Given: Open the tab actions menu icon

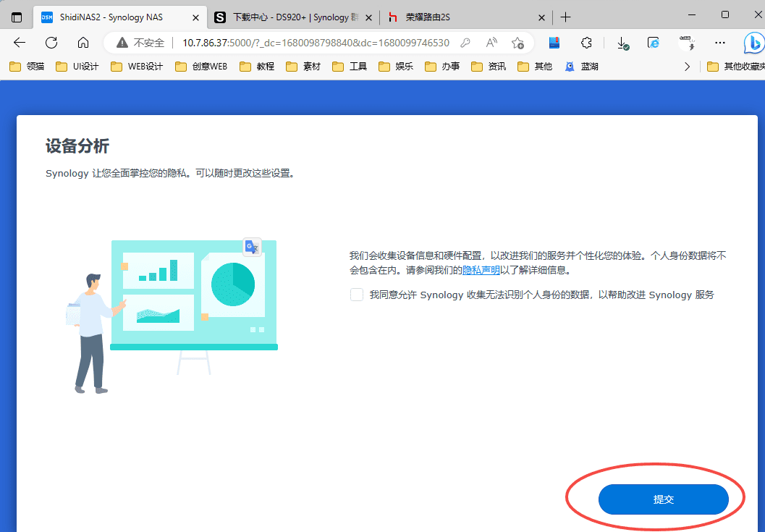Looking at the screenshot, I should (x=17, y=17).
